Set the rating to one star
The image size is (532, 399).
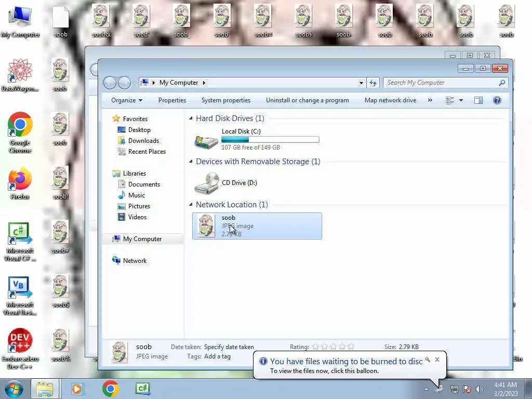point(315,347)
